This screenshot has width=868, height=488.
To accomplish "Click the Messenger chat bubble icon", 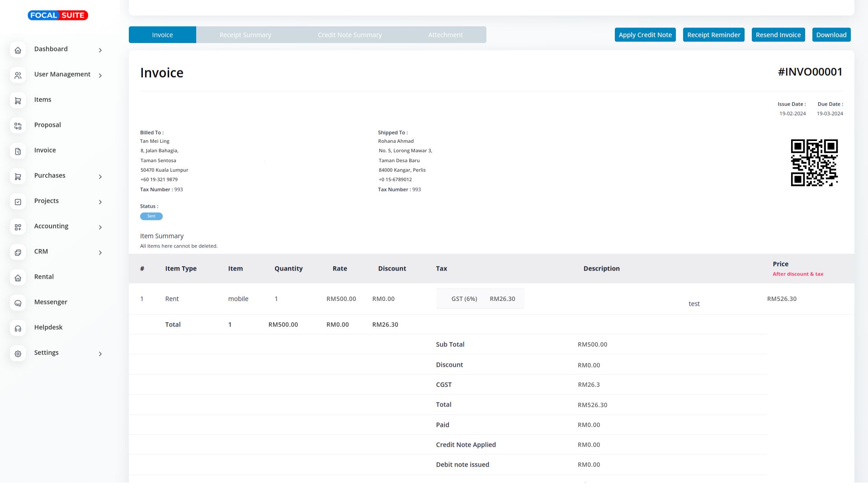I will 18,303.
